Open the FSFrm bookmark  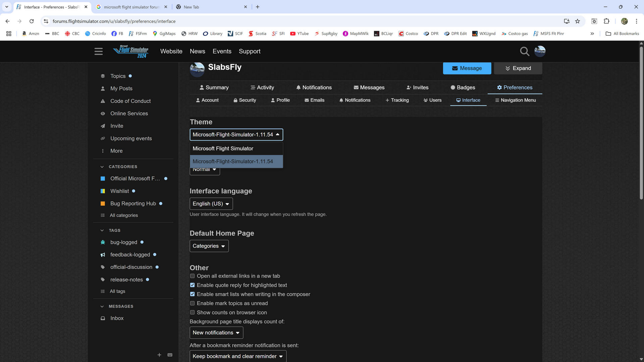(x=138, y=34)
